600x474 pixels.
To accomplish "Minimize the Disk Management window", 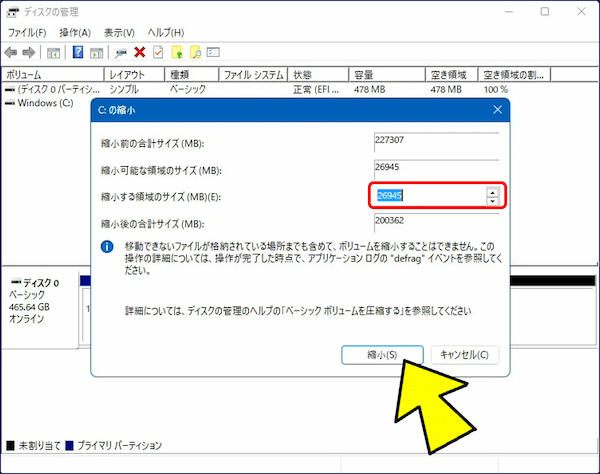I will [509, 12].
